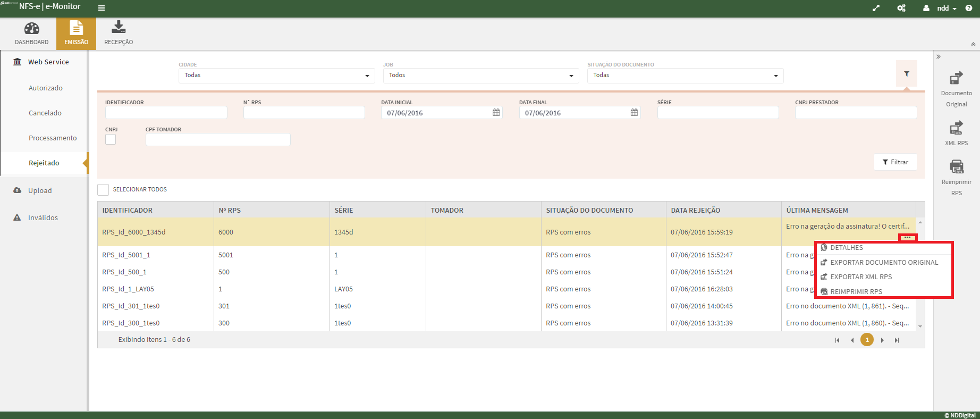Screen dimensions: 980x419
Task: Open the Cidade dropdown
Action: [276, 76]
